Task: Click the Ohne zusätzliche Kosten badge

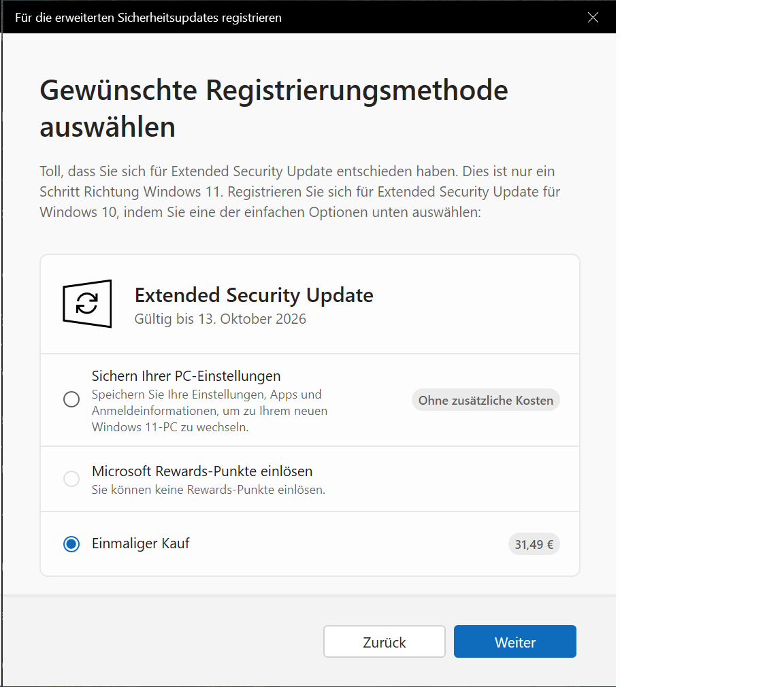Action: 485,400
